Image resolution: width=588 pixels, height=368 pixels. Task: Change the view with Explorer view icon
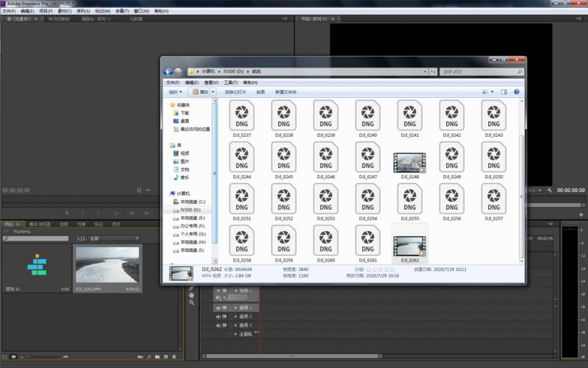pyautogui.click(x=485, y=92)
